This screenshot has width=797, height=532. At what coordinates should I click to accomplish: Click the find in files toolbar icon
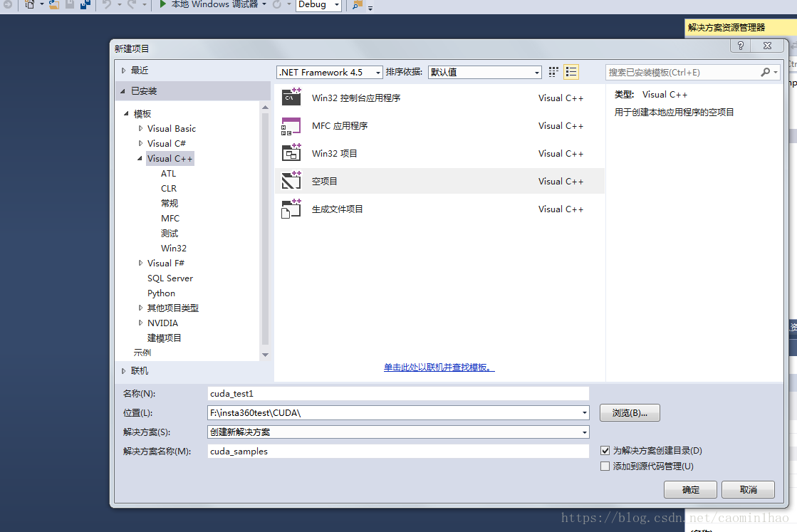358,4
